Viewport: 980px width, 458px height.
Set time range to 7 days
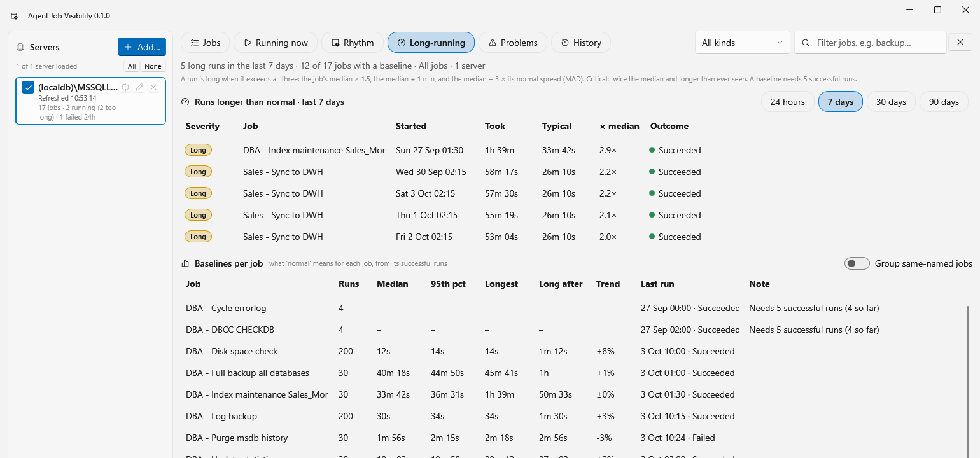point(841,102)
